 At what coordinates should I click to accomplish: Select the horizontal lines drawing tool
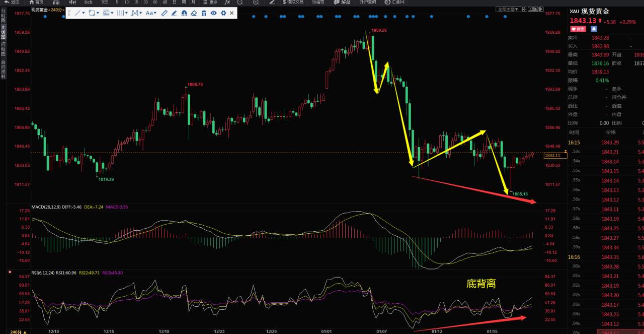click(106, 13)
